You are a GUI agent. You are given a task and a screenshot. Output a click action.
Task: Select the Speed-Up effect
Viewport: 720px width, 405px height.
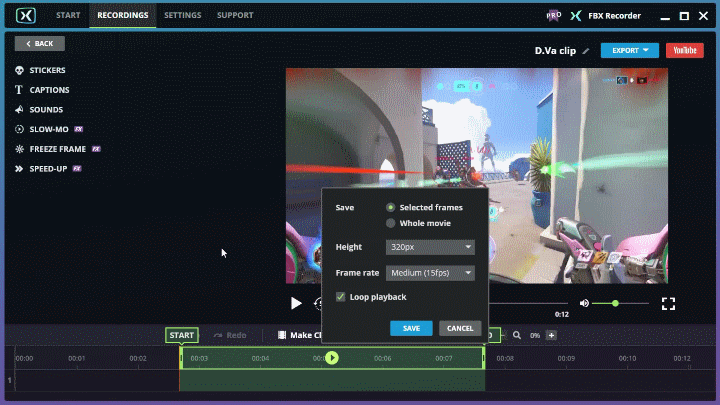coord(48,169)
